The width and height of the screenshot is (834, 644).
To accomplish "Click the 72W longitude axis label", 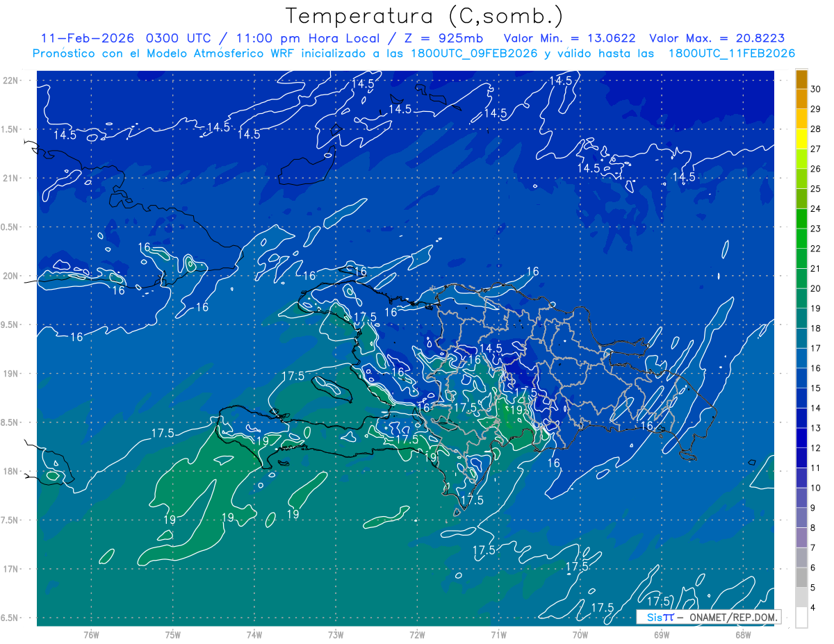I will (x=417, y=635).
